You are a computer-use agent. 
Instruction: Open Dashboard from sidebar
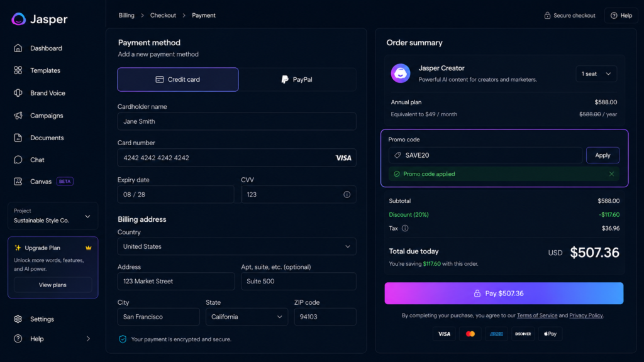point(46,48)
